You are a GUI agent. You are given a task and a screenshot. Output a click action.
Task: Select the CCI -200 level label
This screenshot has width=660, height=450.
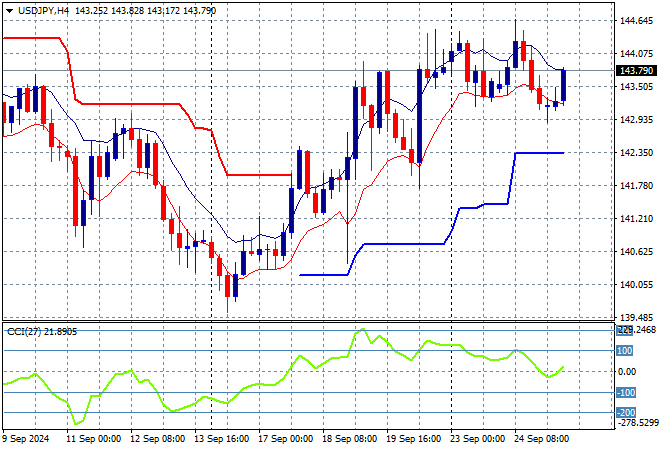[x=625, y=413]
